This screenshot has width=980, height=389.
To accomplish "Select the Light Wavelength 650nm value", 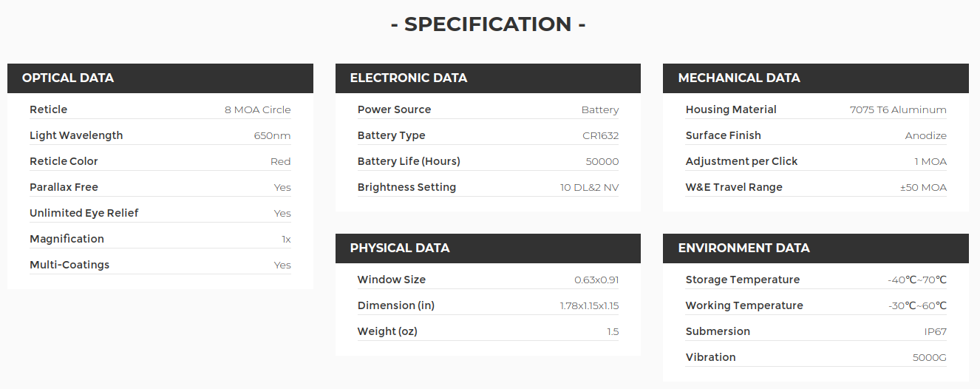I will coord(272,136).
